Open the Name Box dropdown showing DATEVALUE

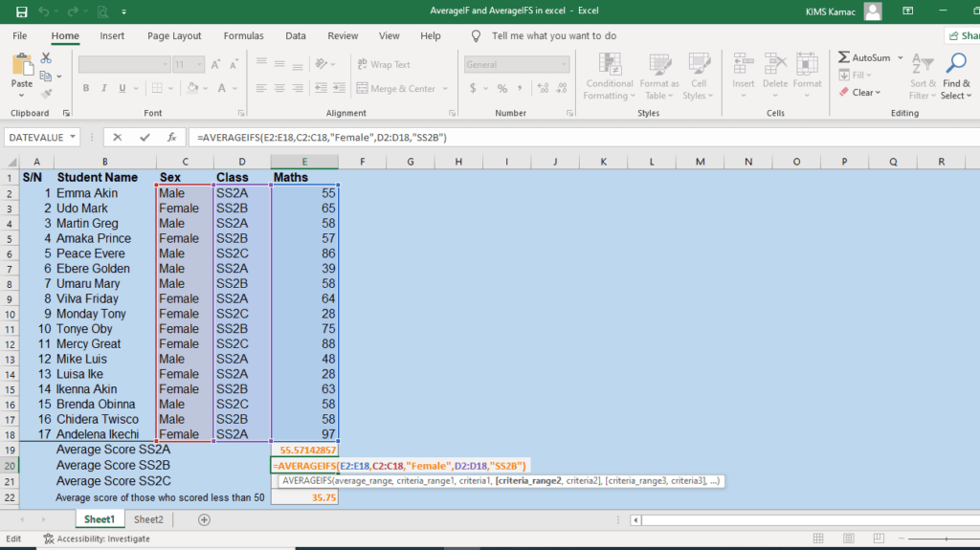73,137
